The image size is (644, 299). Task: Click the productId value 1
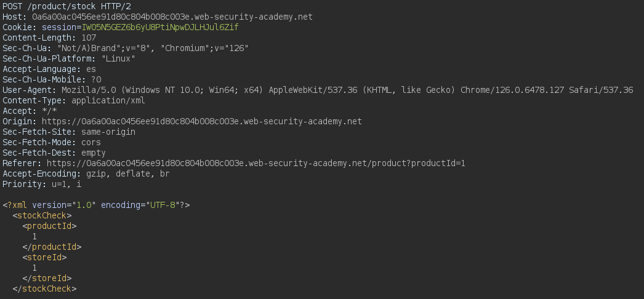pos(34,236)
